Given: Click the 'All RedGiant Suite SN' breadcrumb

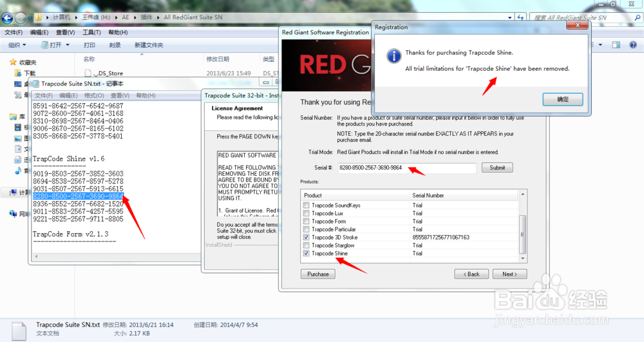Looking at the screenshot, I should (x=193, y=17).
